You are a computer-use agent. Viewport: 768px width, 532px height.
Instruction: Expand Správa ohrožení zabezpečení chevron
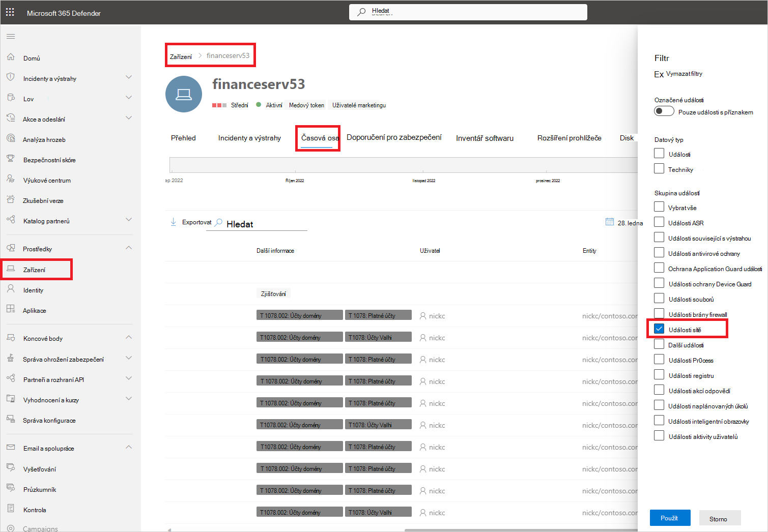[129, 358]
